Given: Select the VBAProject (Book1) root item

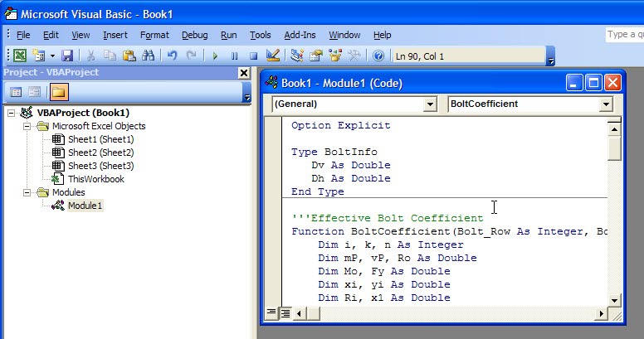Looking at the screenshot, I should pos(83,113).
